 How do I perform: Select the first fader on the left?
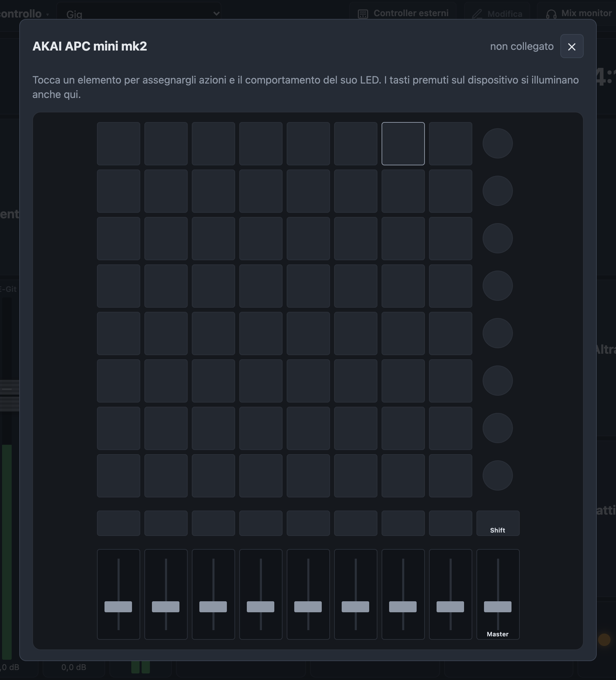118,594
